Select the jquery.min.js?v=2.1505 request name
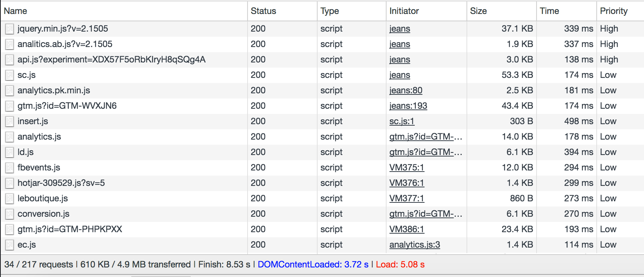 pos(63,29)
